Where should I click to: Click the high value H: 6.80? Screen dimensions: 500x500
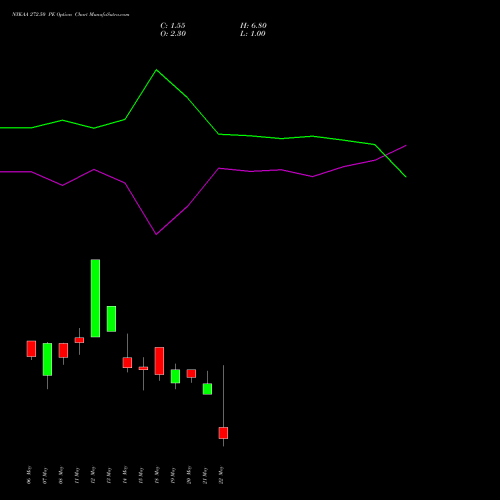coord(253,26)
